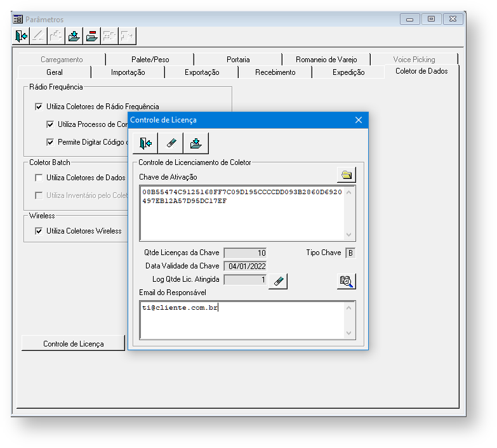Close the Controle de Licença dialog
The image size is (497, 448).
point(359,120)
